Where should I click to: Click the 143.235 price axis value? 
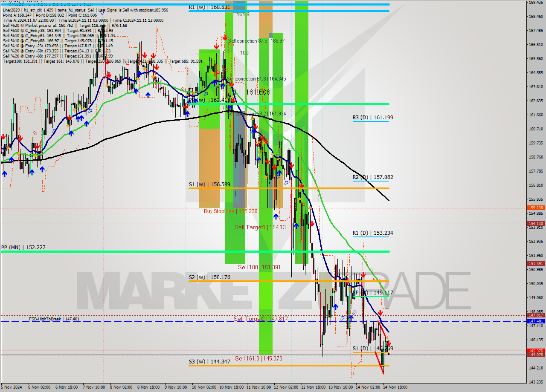click(536, 382)
